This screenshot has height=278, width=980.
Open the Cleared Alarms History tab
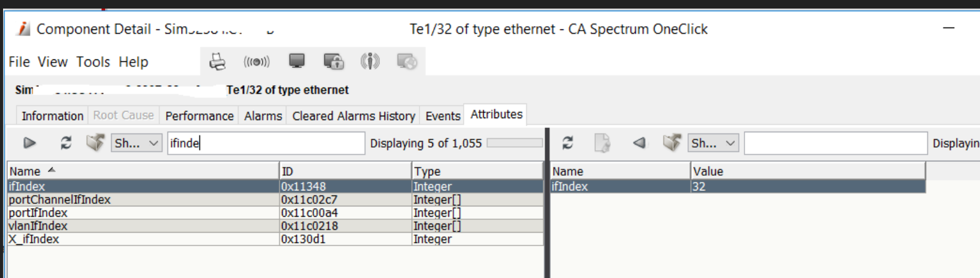click(353, 116)
